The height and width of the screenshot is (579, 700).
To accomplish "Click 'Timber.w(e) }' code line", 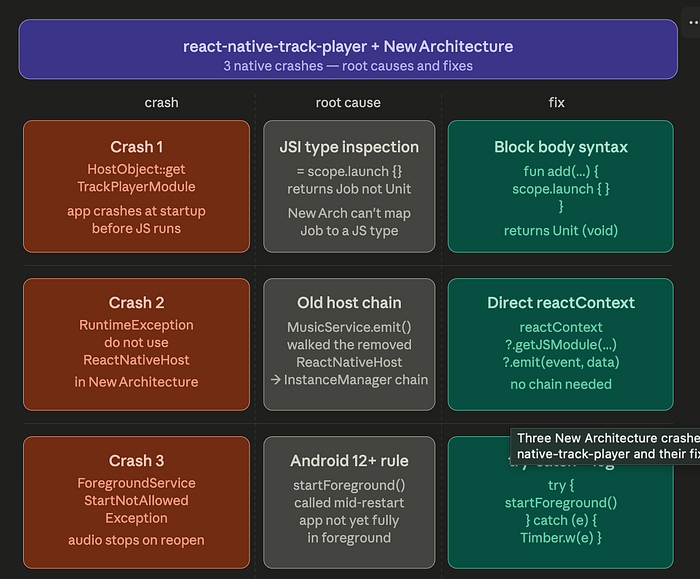I will click(561, 537).
